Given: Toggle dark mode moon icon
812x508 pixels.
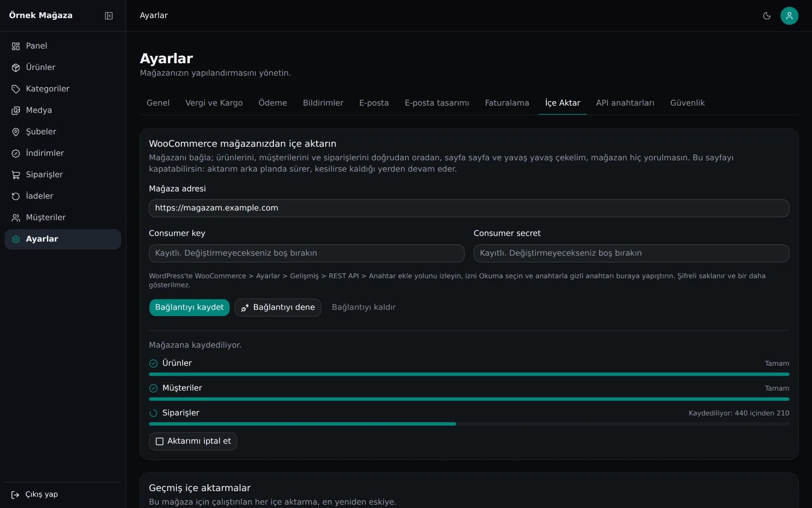Looking at the screenshot, I should coord(767,16).
